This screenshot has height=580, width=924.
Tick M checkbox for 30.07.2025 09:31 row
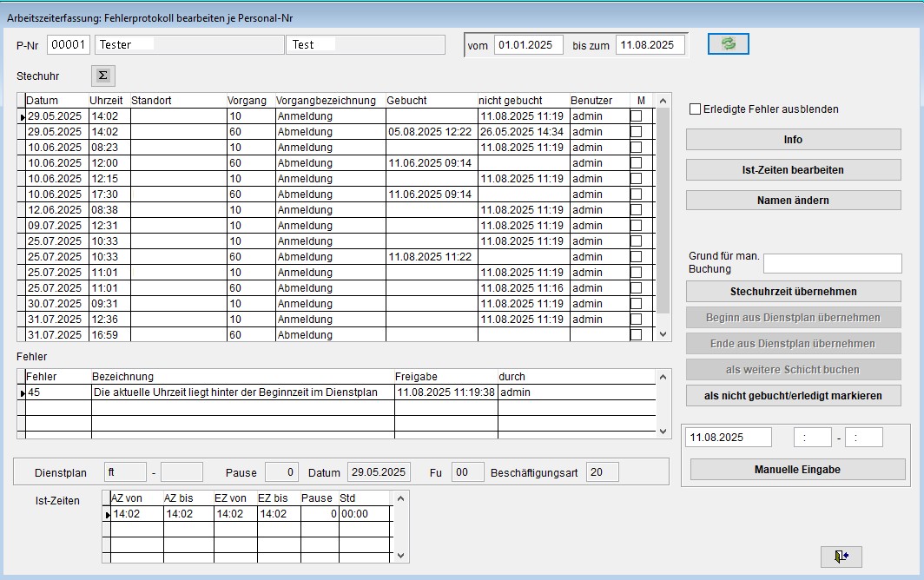(636, 304)
